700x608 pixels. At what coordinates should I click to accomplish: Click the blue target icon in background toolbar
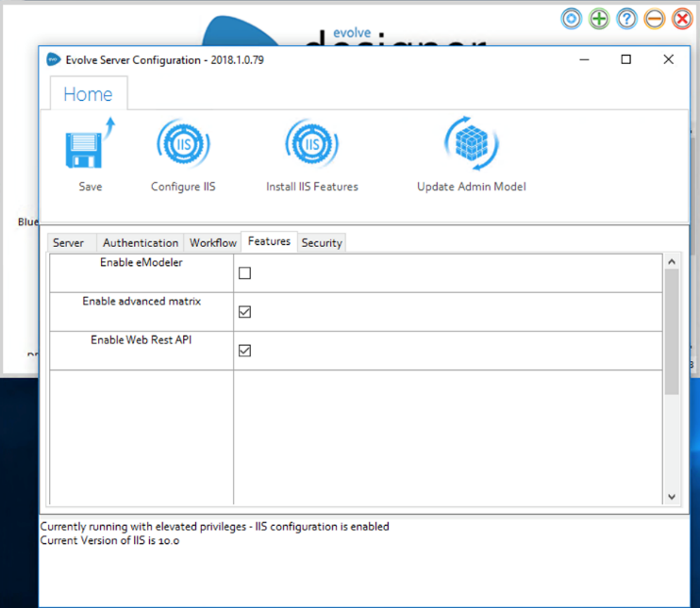[x=571, y=19]
